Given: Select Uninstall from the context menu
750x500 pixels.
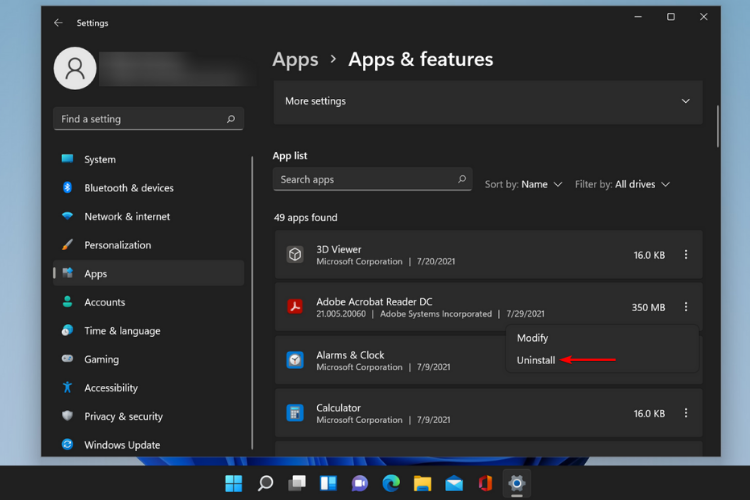Looking at the screenshot, I should click(536, 360).
